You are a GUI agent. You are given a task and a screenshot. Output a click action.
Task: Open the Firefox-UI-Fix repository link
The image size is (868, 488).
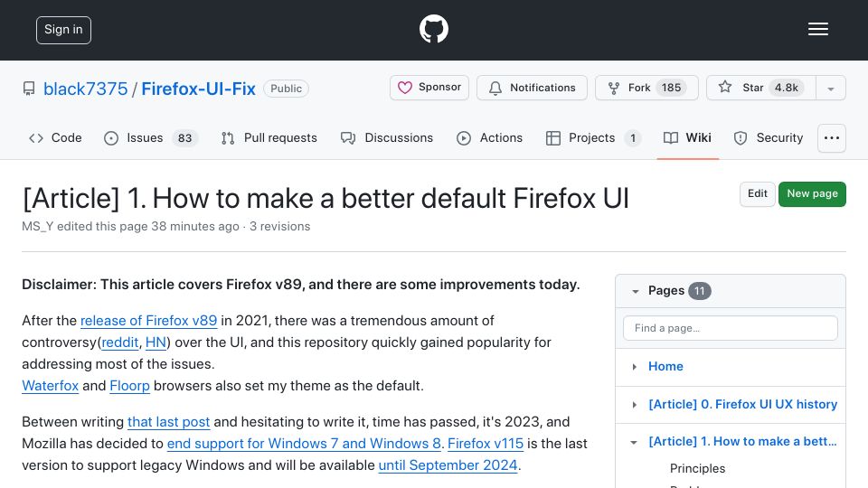tap(198, 89)
